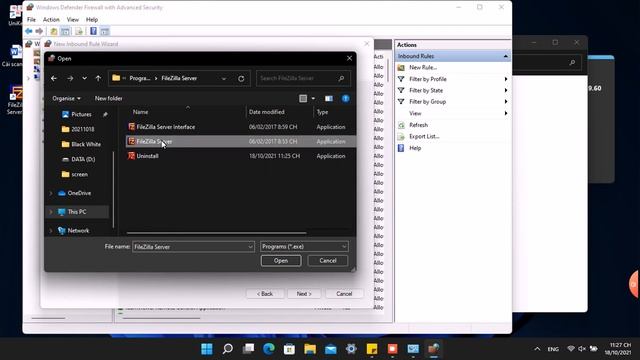Open the Action menu in Firewall window
Screen dimensions: 640x360
(x=51, y=20)
